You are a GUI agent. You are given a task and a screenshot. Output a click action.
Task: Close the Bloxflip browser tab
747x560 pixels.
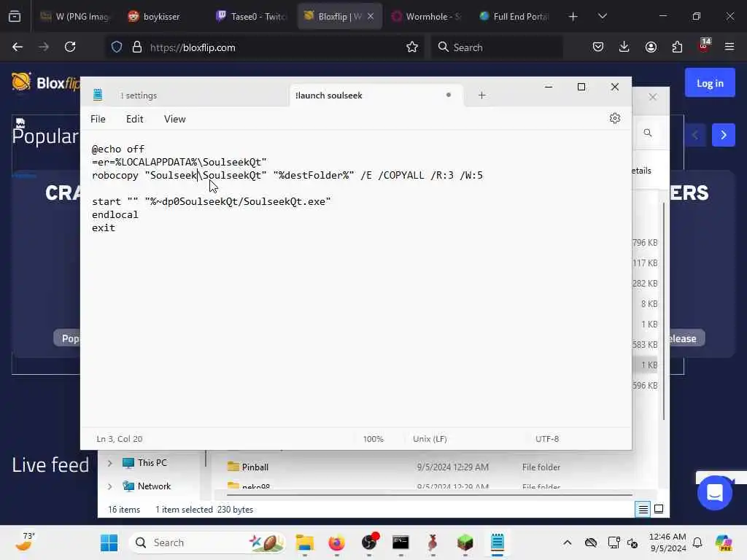click(x=371, y=16)
